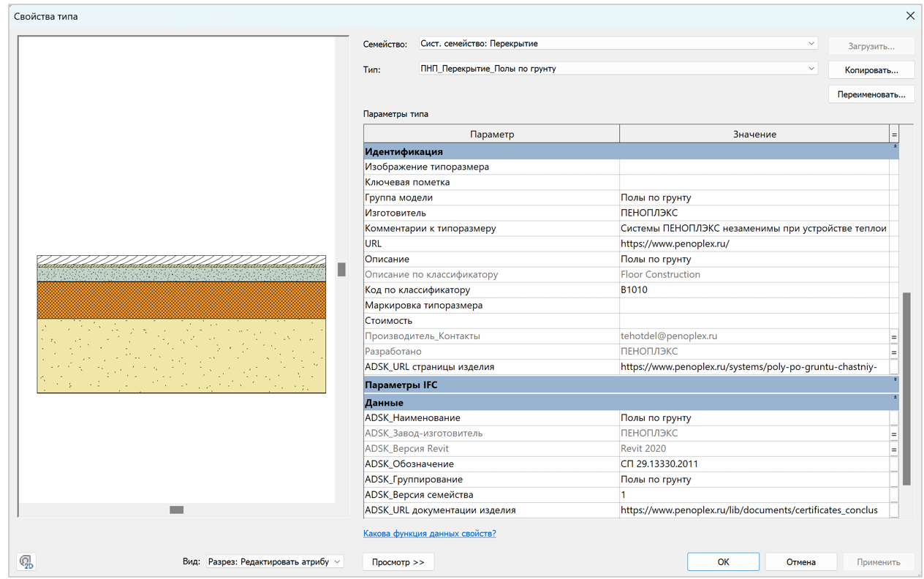Click associate-parameter button for ADSK_Наименование row
This screenshot has width=924, height=579.
(x=893, y=418)
